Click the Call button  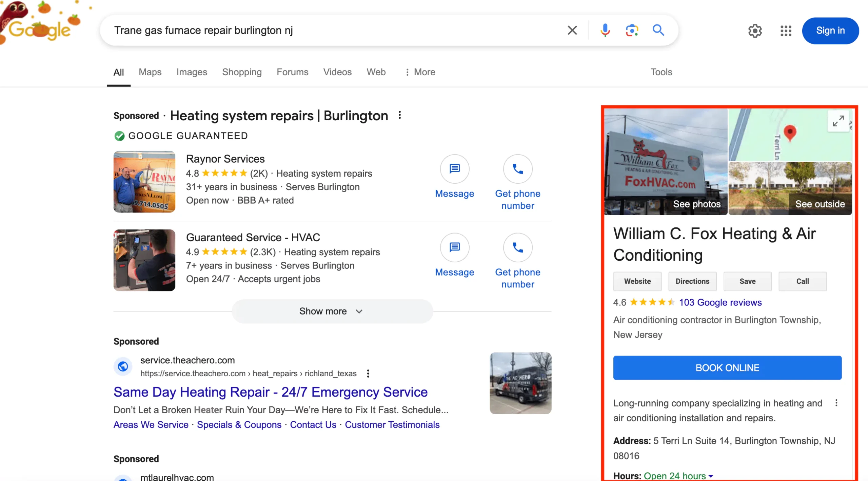coord(802,281)
